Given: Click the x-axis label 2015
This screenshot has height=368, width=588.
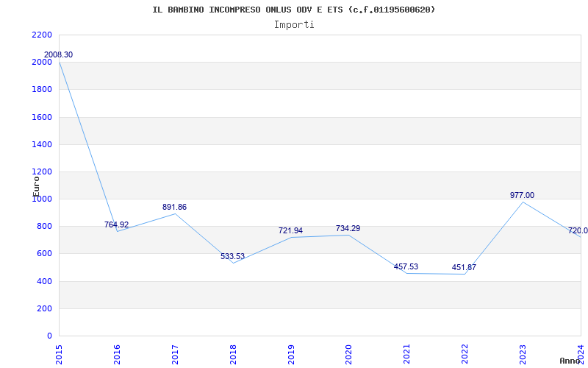Looking at the screenshot, I should pos(59,354).
